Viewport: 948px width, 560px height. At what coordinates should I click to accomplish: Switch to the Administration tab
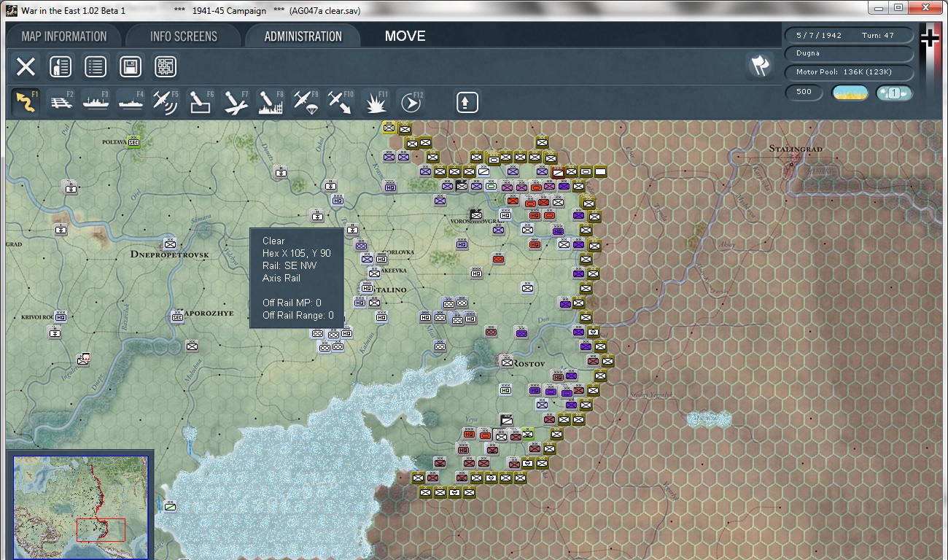click(303, 36)
